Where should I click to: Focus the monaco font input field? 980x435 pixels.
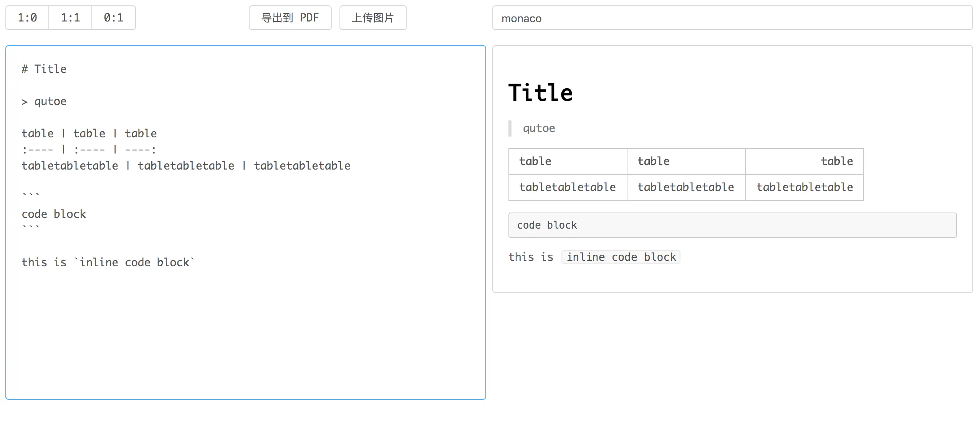(732, 18)
